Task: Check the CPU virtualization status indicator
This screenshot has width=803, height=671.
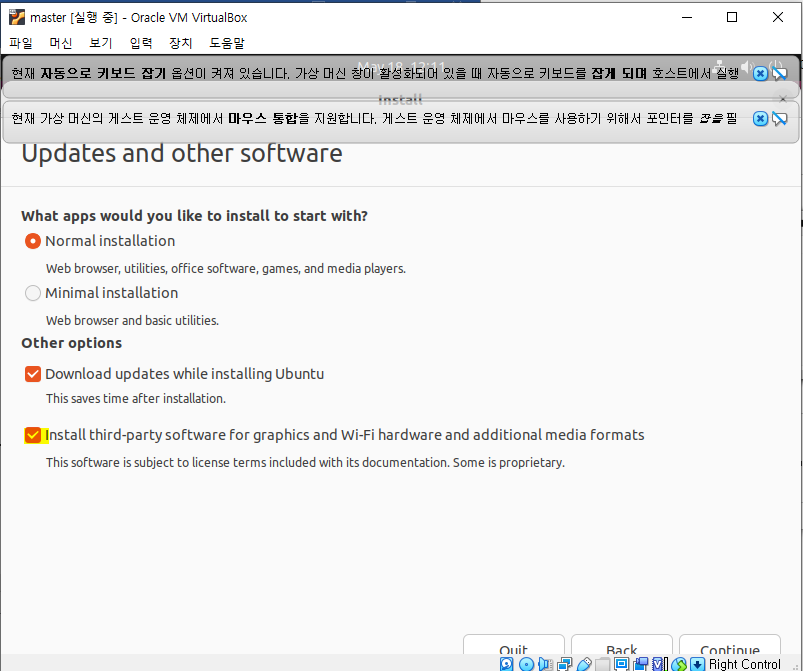Action: (660, 664)
